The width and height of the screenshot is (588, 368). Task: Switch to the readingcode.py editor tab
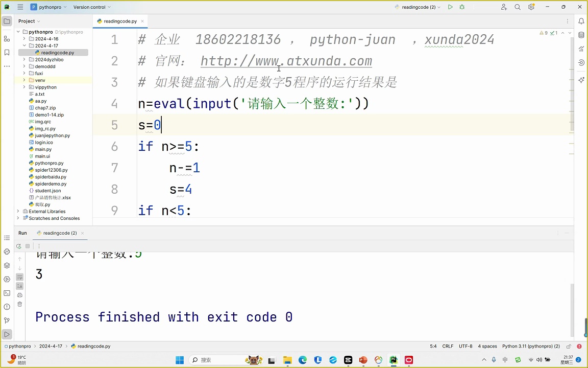click(x=120, y=21)
